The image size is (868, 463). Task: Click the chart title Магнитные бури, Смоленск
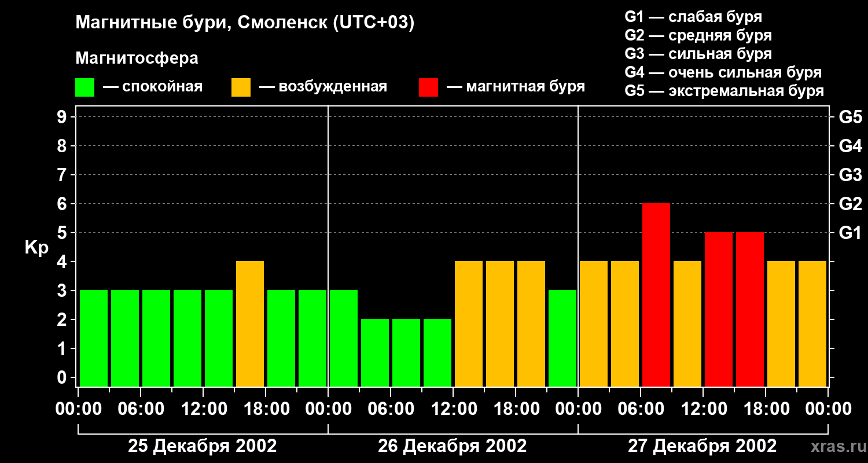(245, 24)
